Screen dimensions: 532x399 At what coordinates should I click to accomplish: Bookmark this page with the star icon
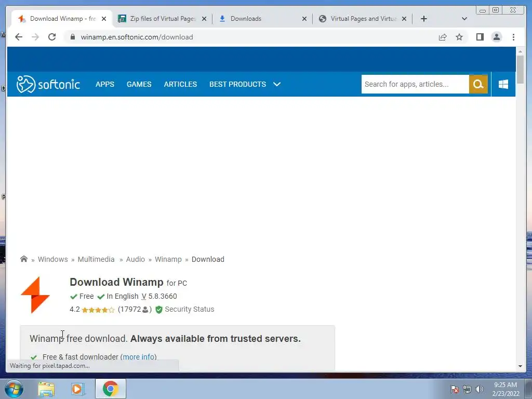click(459, 37)
